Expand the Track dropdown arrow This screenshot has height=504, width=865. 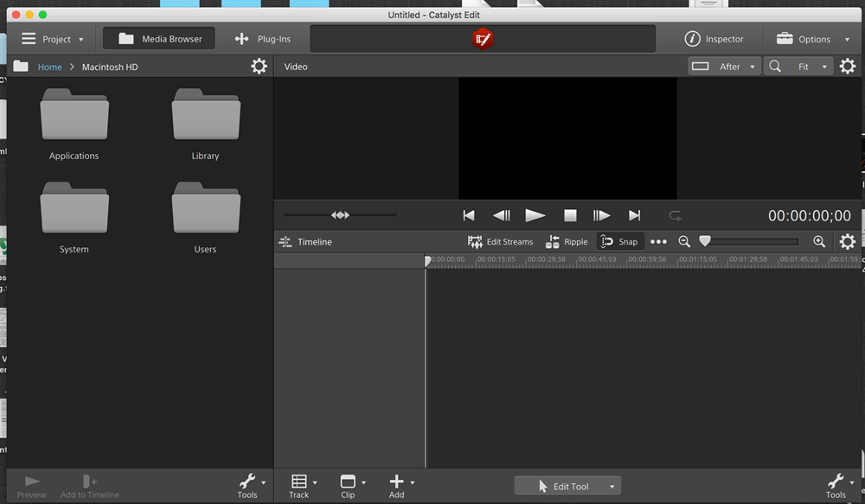click(x=315, y=482)
